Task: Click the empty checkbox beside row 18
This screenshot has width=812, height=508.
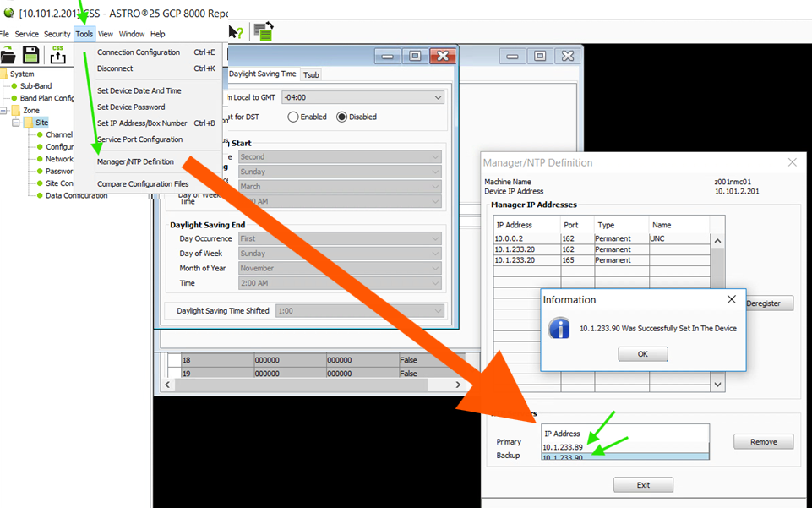Action: tap(174, 360)
